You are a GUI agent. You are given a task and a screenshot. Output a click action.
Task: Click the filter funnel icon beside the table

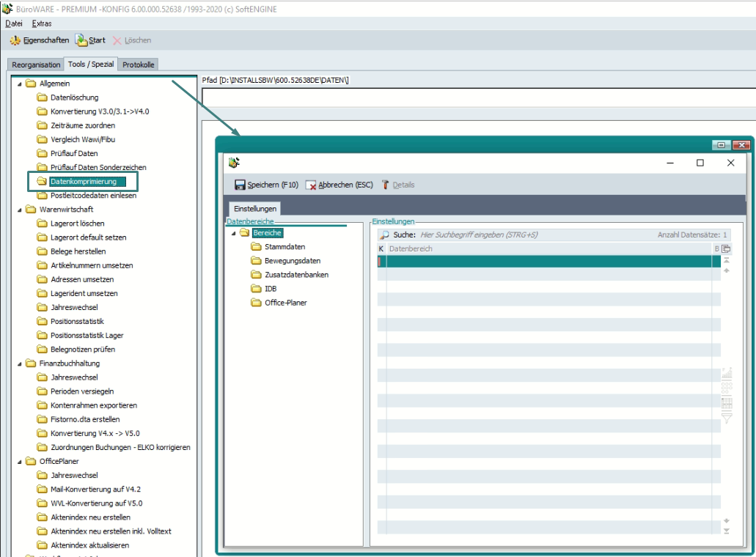click(727, 418)
